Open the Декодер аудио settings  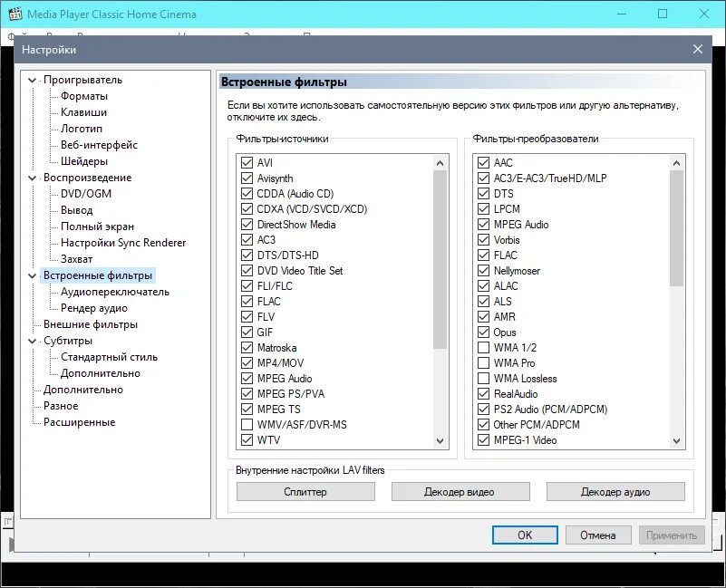point(615,492)
